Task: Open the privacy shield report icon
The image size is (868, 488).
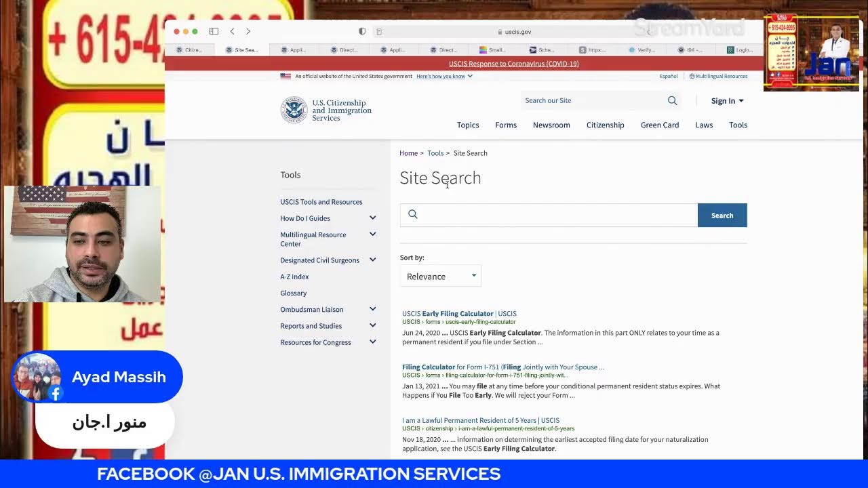Action: [362, 31]
